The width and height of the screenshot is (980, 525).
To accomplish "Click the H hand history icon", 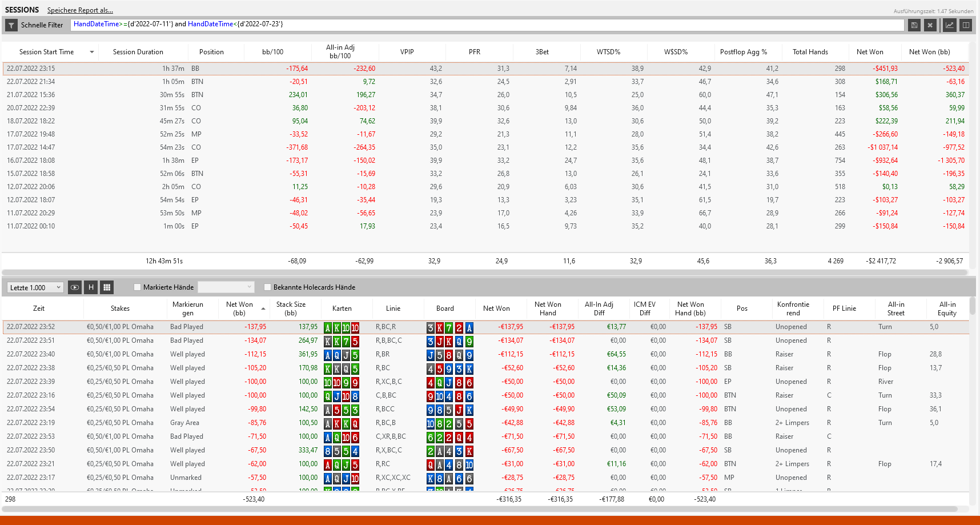I will (91, 287).
